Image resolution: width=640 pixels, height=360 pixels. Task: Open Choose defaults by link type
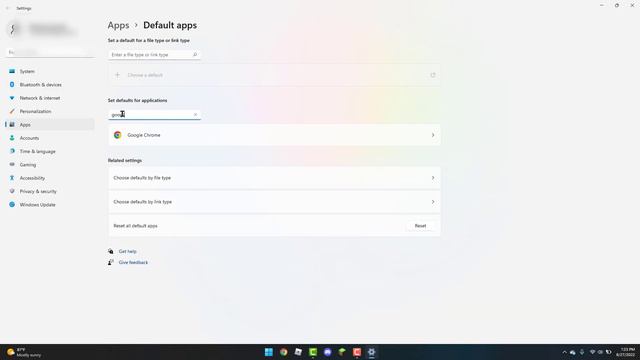point(274,202)
